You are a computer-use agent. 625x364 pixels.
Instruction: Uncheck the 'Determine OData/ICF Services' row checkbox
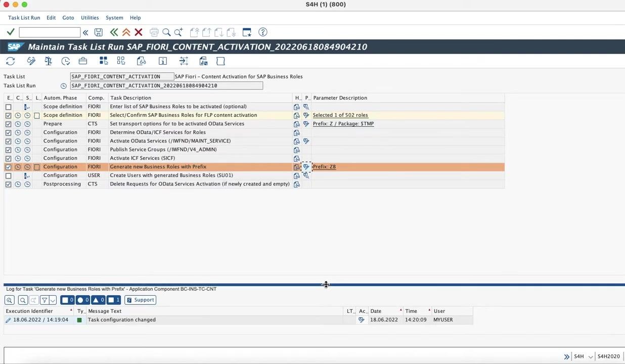pyautogui.click(x=8, y=132)
